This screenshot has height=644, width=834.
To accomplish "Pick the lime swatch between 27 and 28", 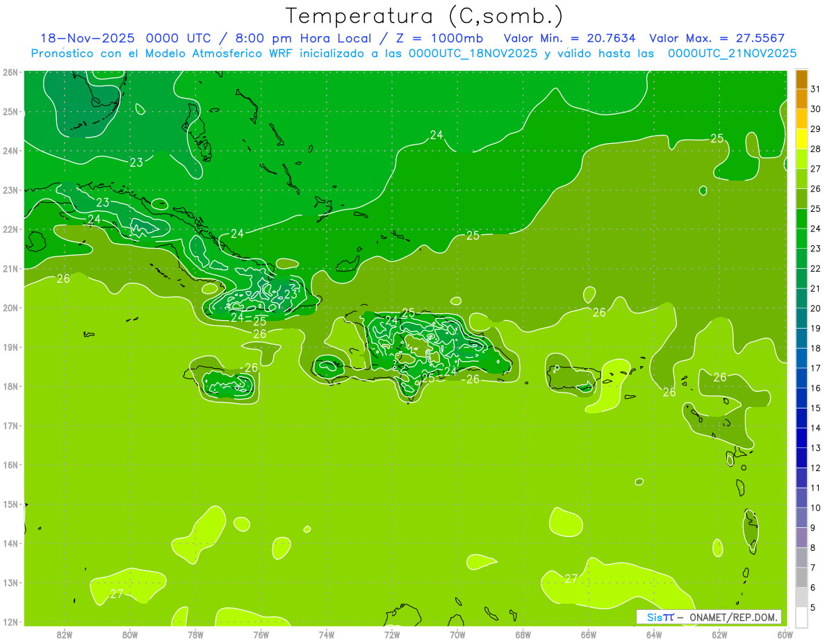I will coord(801,158).
